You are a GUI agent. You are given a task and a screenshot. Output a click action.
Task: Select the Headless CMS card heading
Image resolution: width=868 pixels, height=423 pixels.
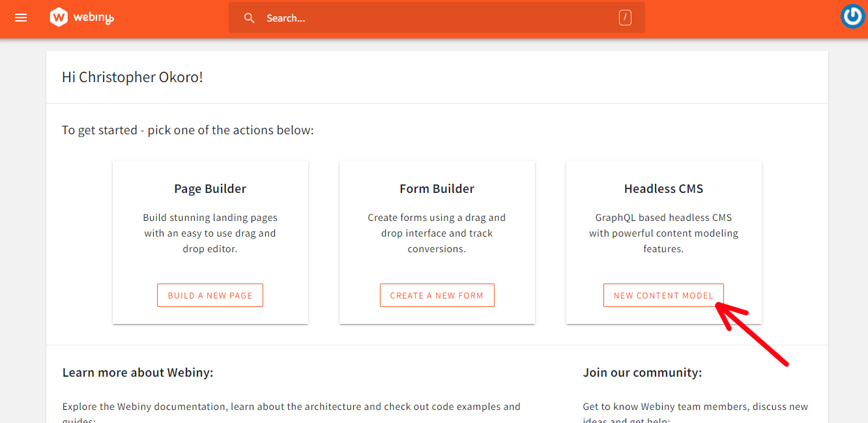(663, 188)
